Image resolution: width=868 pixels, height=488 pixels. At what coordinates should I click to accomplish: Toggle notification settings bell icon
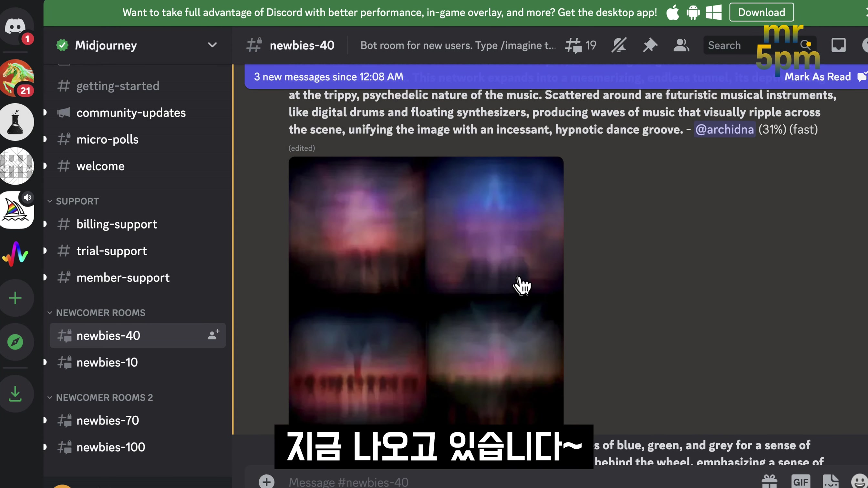click(x=619, y=45)
